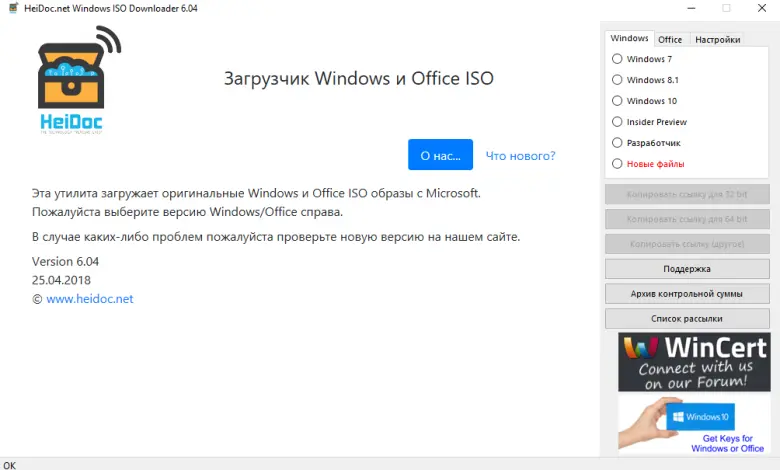Open the Windows 10 keys advertisement

click(692, 425)
